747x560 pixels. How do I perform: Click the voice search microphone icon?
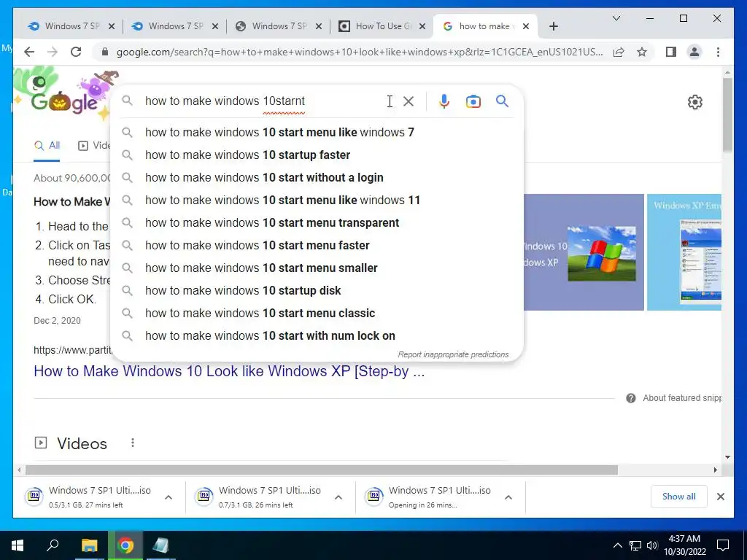point(444,101)
